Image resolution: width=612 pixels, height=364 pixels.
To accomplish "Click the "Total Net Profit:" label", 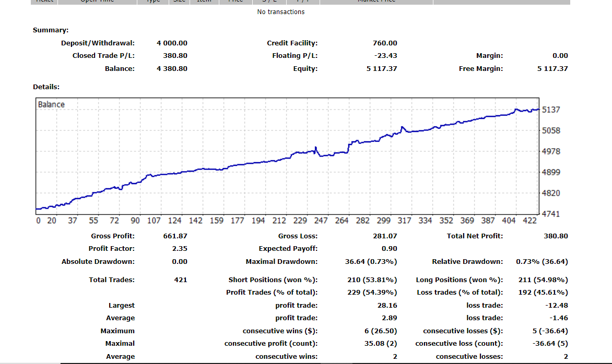I will (475, 236).
